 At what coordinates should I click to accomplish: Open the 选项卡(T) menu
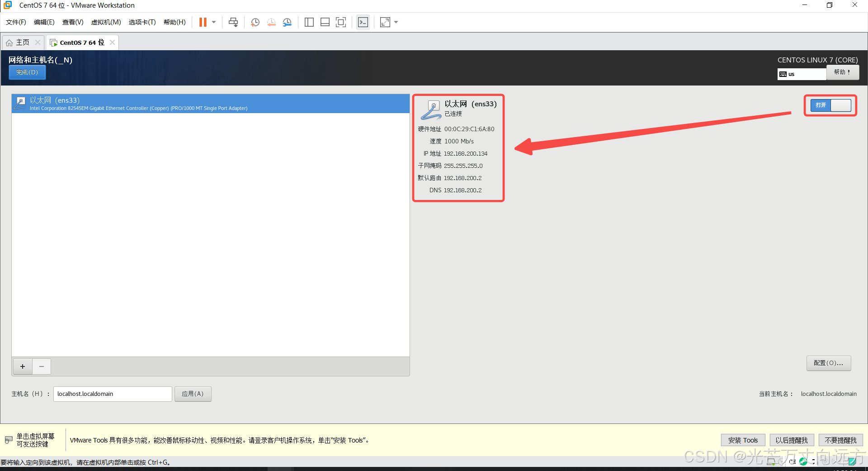coord(142,22)
